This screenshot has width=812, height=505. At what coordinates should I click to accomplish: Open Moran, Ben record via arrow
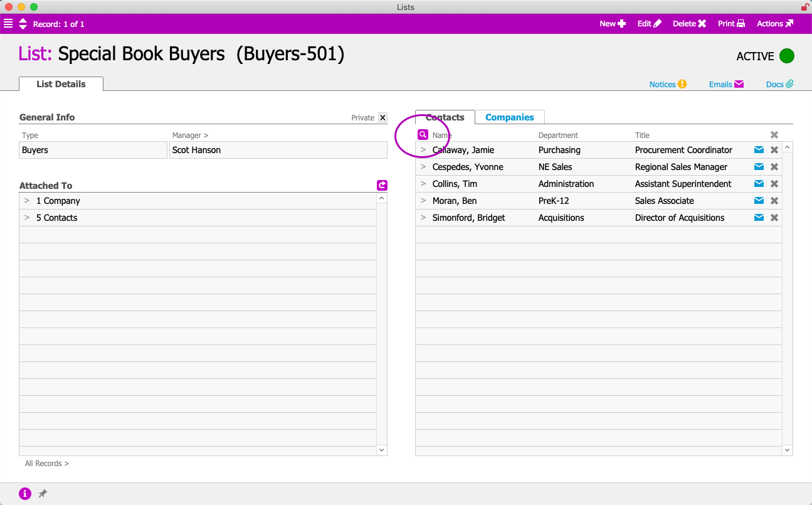click(423, 201)
